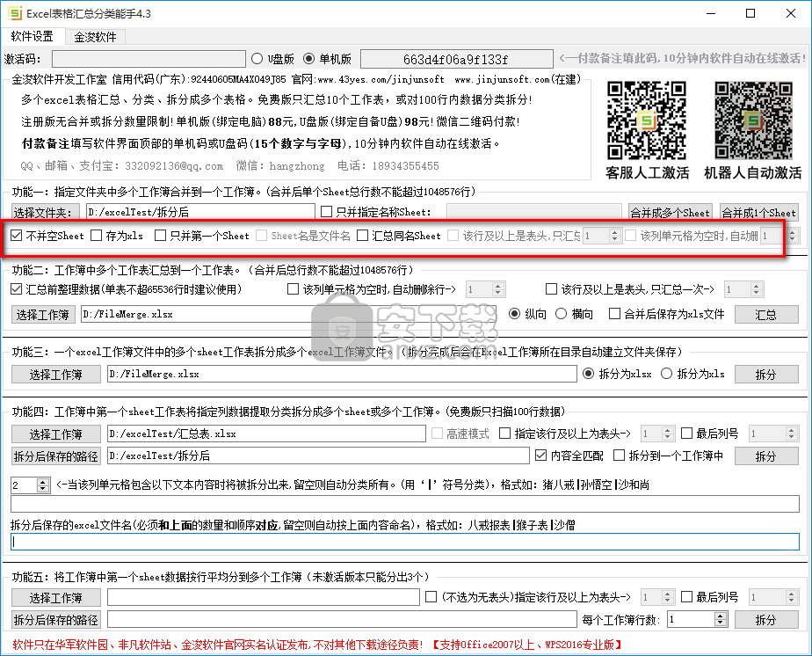This screenshot has height=656, width=812.
Task: Click 合并成多个Sheet button
Action: [x=670, y=212]
